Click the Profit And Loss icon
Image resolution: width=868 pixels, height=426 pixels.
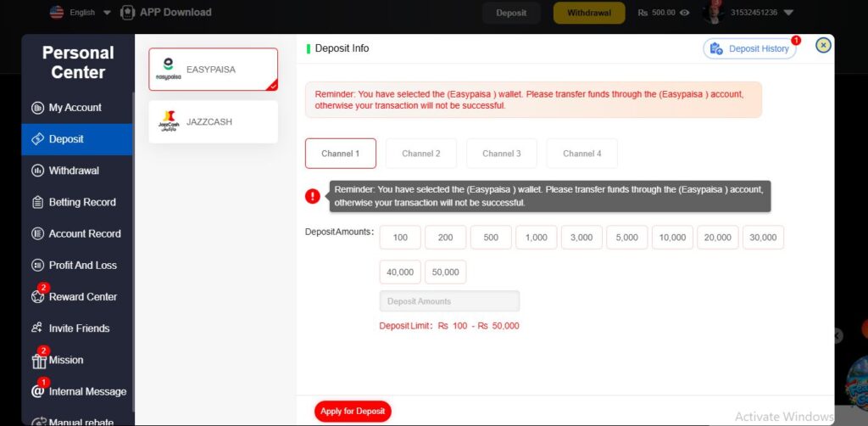pos(37,266)
